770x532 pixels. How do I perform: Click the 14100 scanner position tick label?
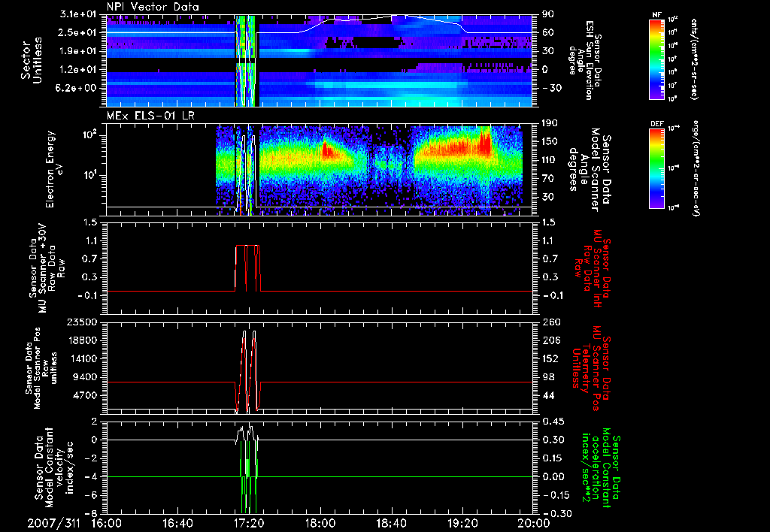[82, 358]
